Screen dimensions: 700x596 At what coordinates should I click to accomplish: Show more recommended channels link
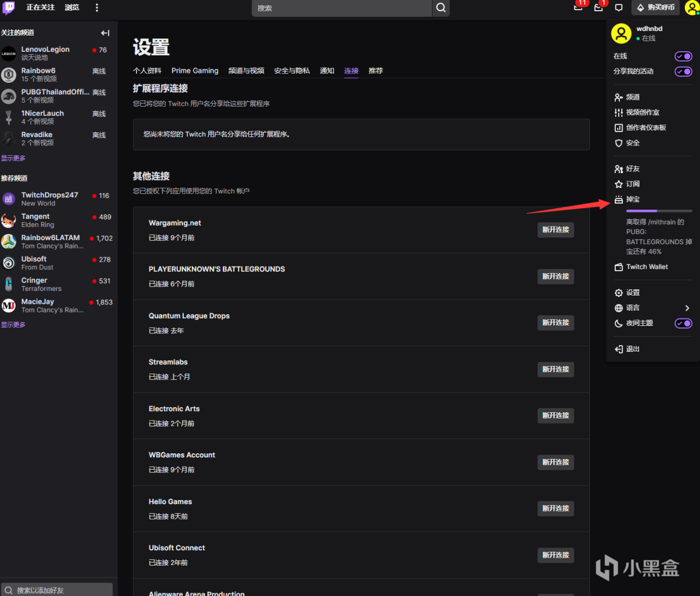point(14,325)
